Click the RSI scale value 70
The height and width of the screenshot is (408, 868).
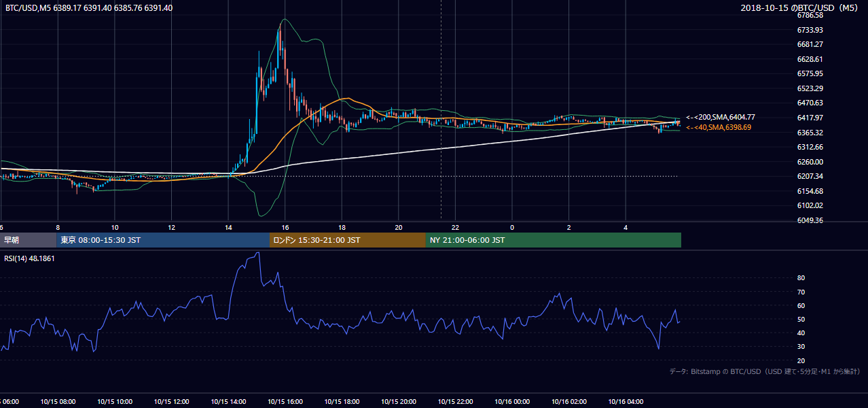coord(801,292)
